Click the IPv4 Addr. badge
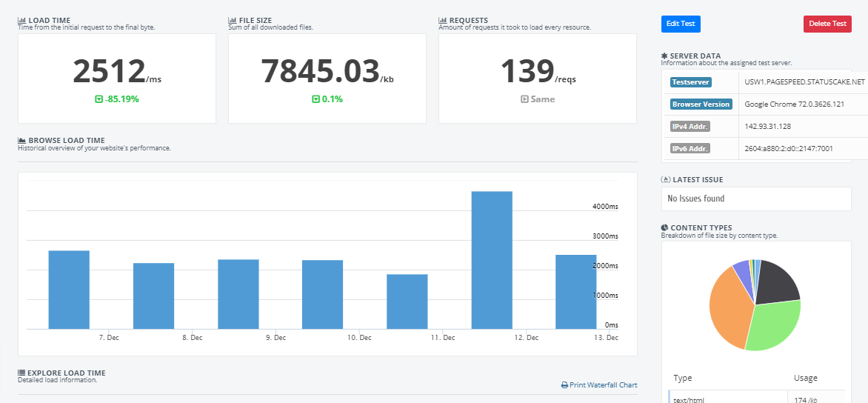 click(690, 127)
